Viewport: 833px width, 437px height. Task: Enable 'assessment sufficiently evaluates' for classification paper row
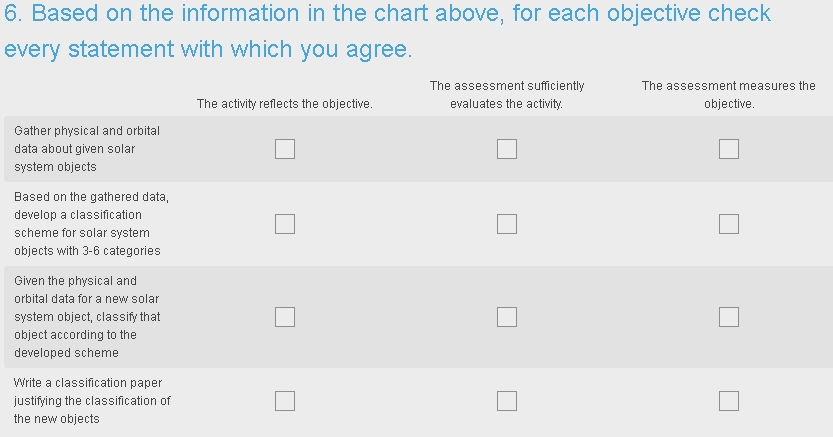click(x=507, y=401)
